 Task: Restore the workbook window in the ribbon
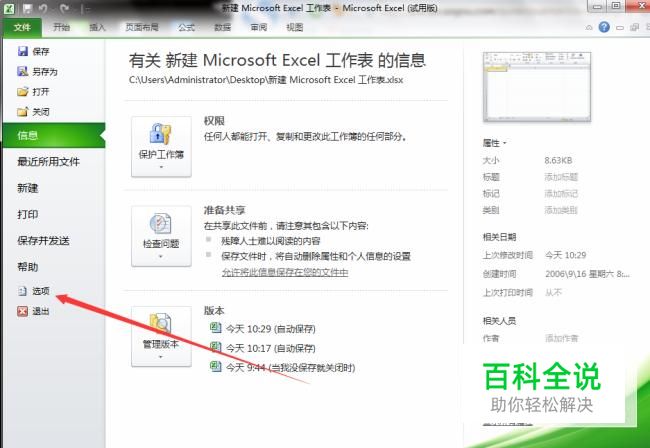(x=635, y=28)
